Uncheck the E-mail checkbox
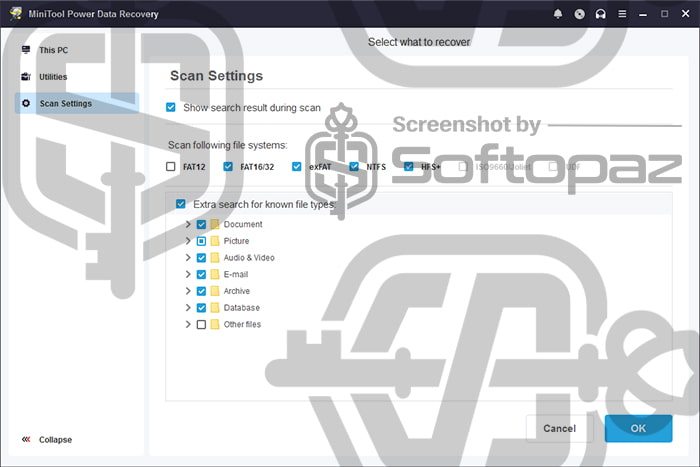700x467 pixels. pos(201,274)
